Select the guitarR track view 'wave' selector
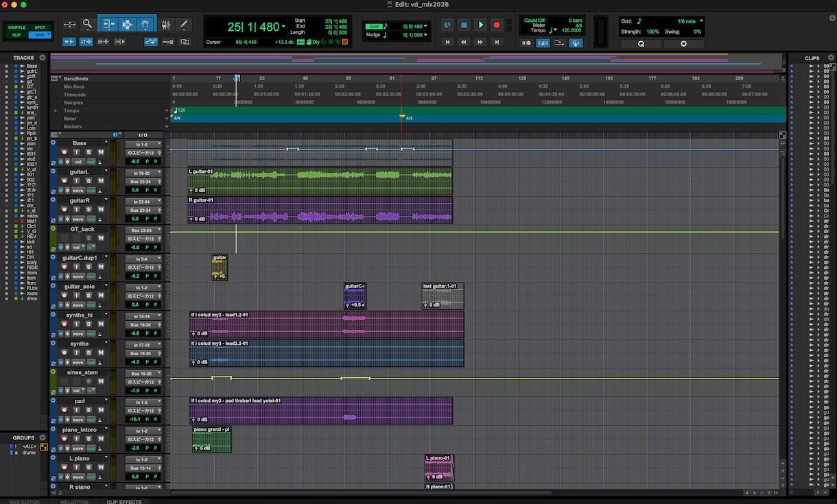Screen dimensions: 837x504 (80, 219)
